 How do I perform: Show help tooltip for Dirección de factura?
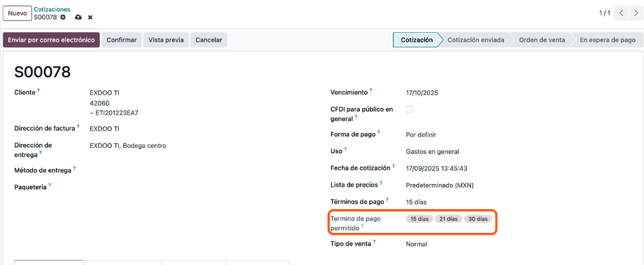(x=78, y=127)
